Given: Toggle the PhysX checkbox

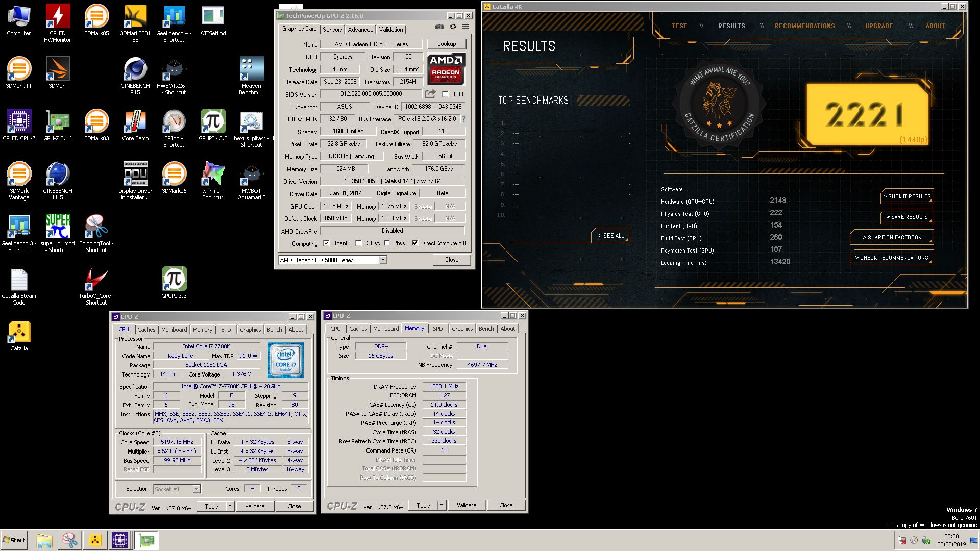Looking at the screenshot, I should coord(387,243).
